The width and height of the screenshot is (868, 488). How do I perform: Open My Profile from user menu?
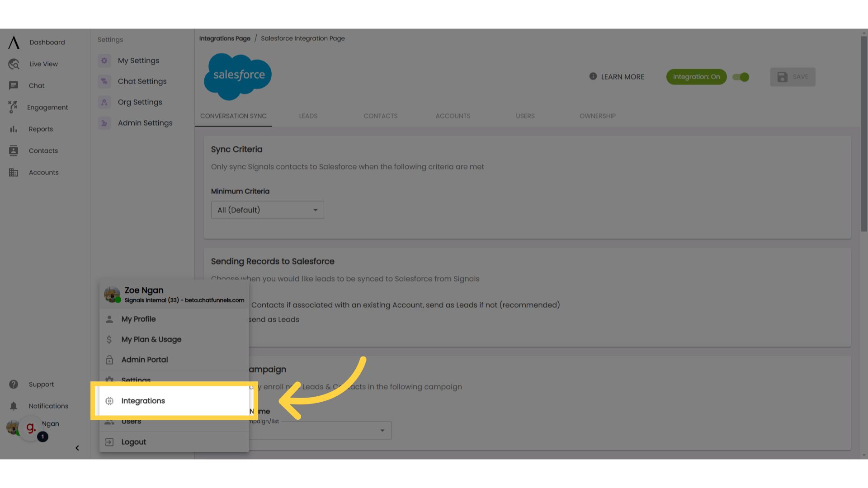click(x=174, y=319)
